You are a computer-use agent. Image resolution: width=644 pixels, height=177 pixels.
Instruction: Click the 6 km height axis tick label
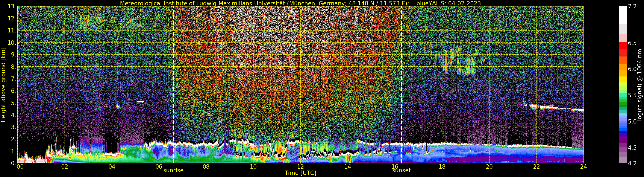pyautogui.click(x=13, y=91)
